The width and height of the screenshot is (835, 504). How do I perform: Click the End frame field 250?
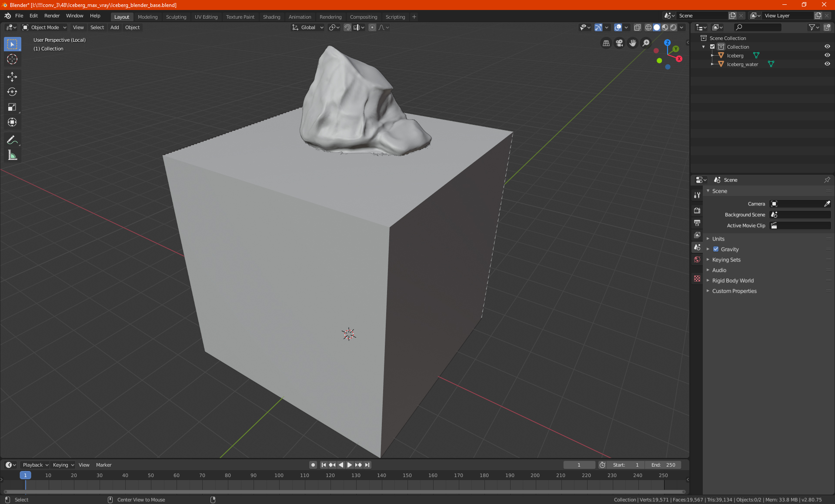click(x=663, y=465)
